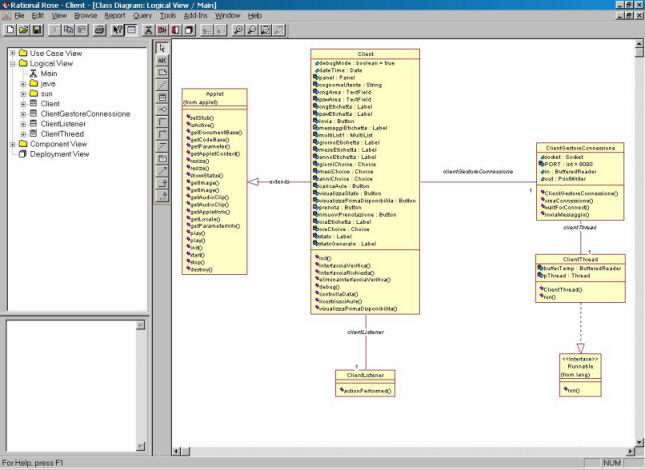645x470 pixels.
Task: Open the Help menu
Action: (255, 16)
